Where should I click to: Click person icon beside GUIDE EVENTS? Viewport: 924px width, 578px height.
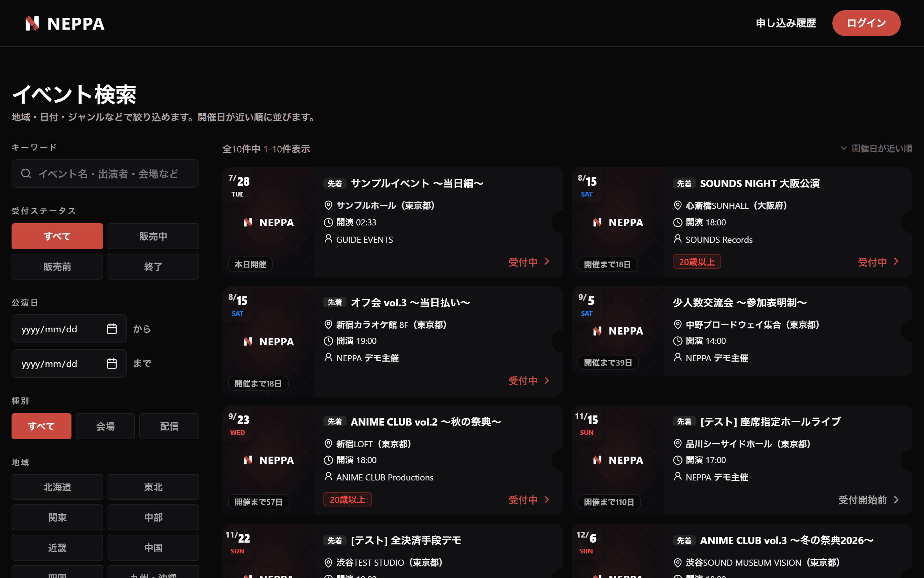328,239
